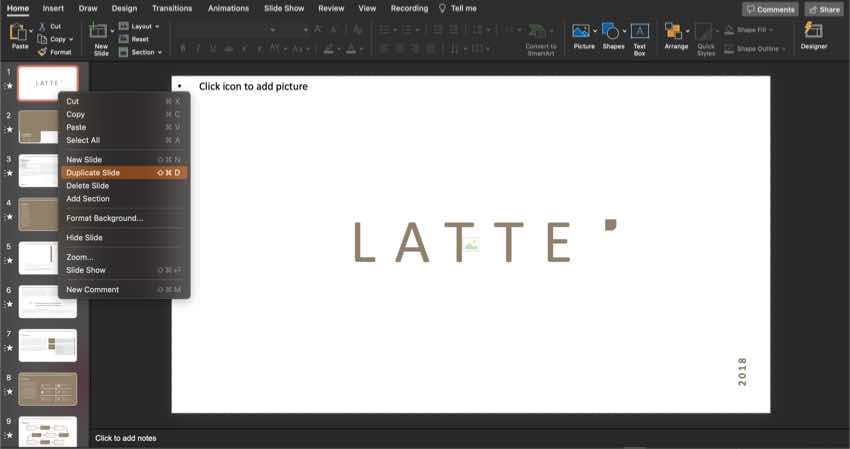Open the Shapes gallery icon
The height and width of the screenshot is (449, 850).
(x=610, y=32)
